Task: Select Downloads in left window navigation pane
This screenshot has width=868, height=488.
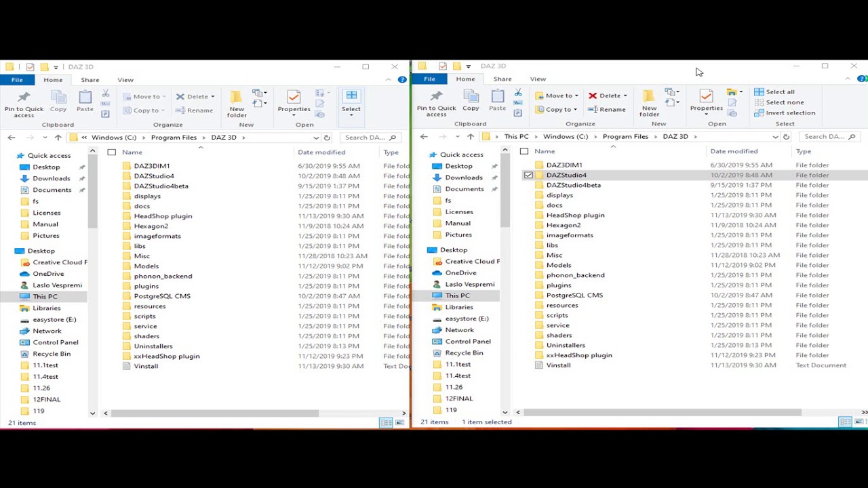Action: click(51, 178)
